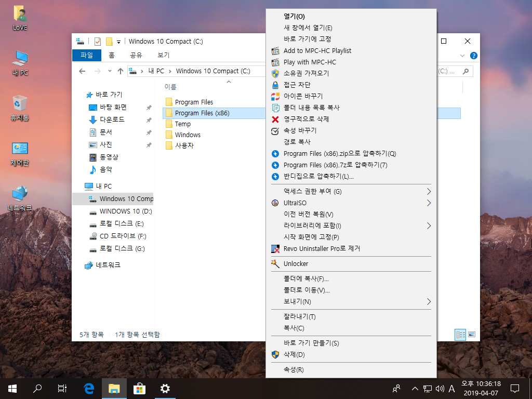This screenshot has width=532, height=399.
Task: Open the 공유 ribbon tab
Action: (x=136, y=55)
